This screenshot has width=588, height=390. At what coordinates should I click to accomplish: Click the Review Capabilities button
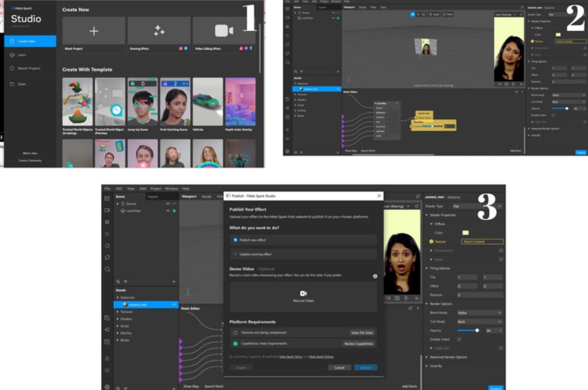coord(358,343)
